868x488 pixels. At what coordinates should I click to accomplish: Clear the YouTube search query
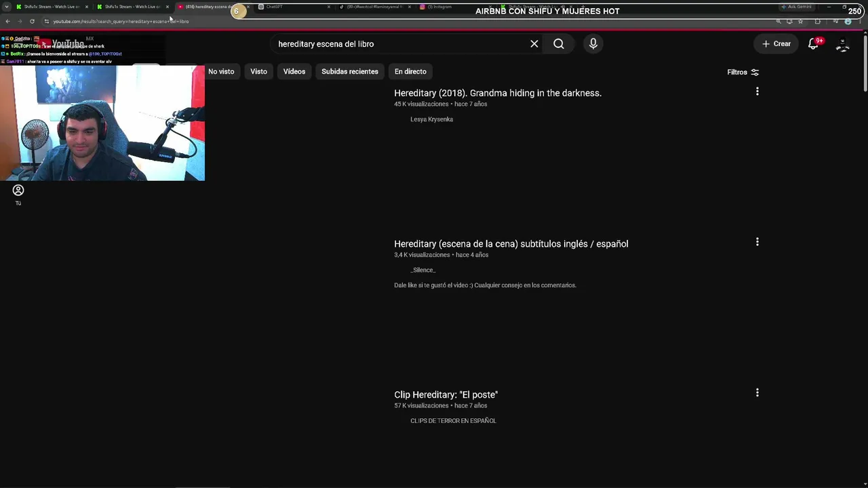534,44
